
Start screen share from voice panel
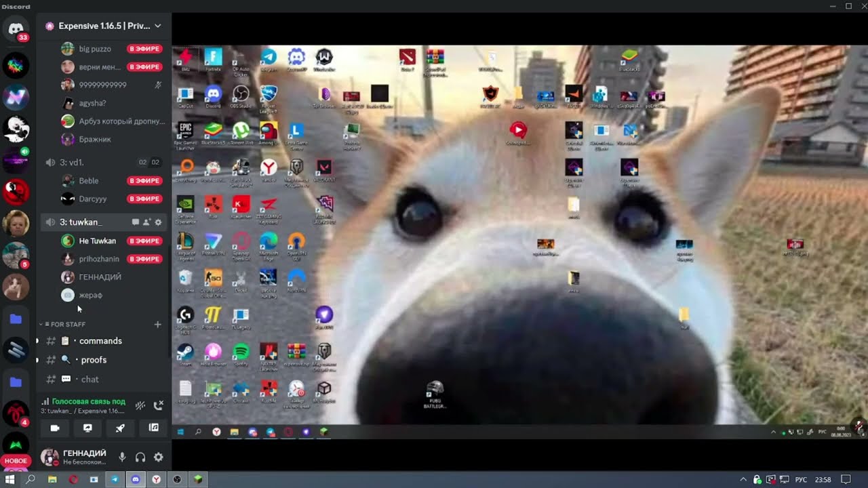pyautogui.click(x=87, y=428)
